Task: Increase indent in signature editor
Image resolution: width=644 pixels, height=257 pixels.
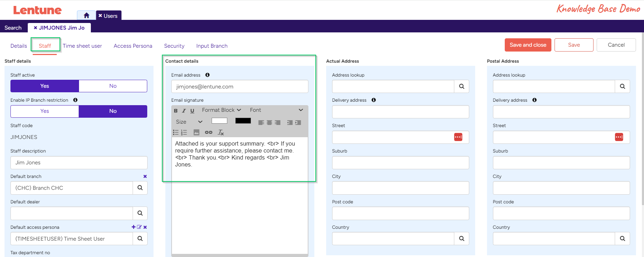Action: point(298,123)
